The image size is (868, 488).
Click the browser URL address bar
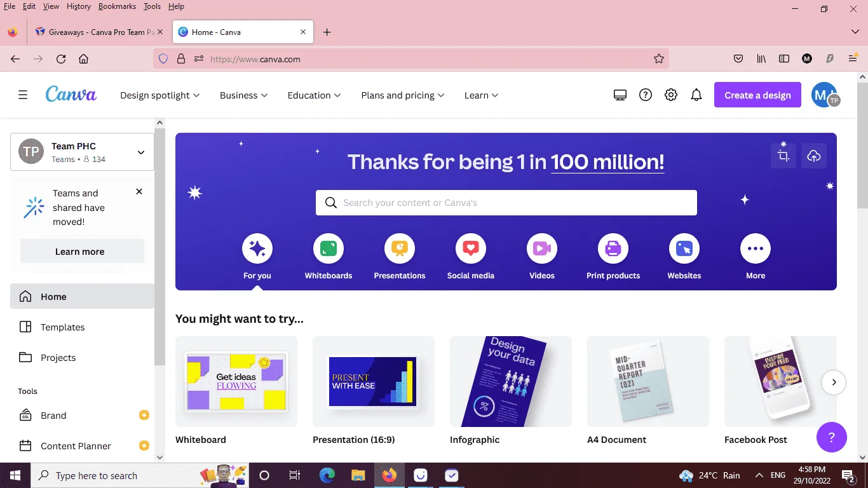coord(410,59)
